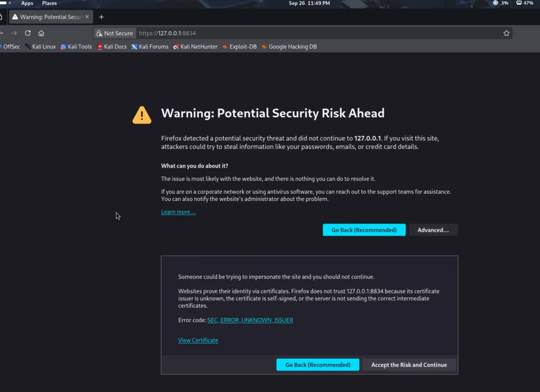Screen dimensions: 540x392
Task: Click the SEC_ERROR_UNKNOWN_ISSUER error code link
Action: (250, 320)
